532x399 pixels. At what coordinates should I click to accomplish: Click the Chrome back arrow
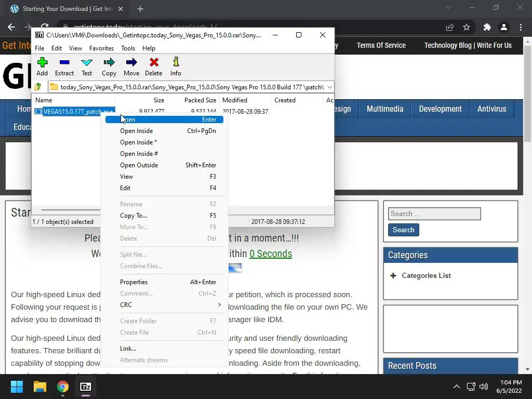(11, 27)
